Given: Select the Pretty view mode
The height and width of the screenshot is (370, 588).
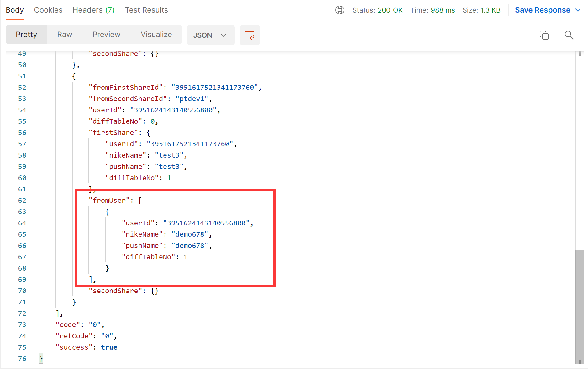Looking at the screenshot, I should point(26,35).
